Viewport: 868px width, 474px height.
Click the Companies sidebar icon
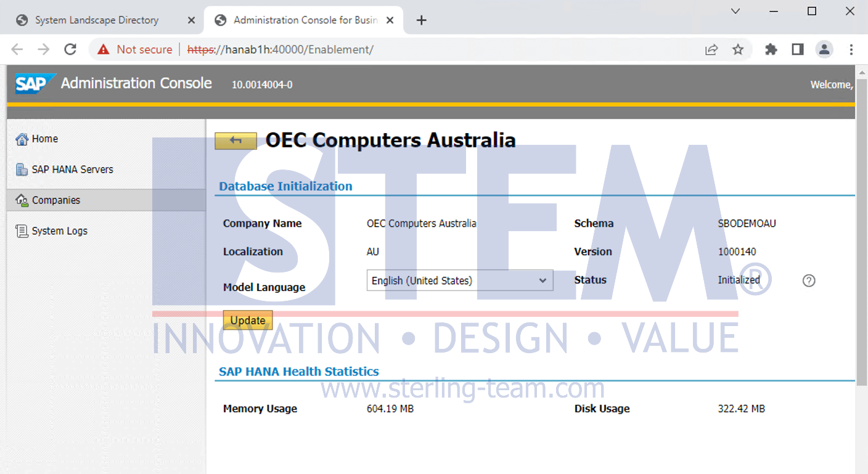coord(22,200)
